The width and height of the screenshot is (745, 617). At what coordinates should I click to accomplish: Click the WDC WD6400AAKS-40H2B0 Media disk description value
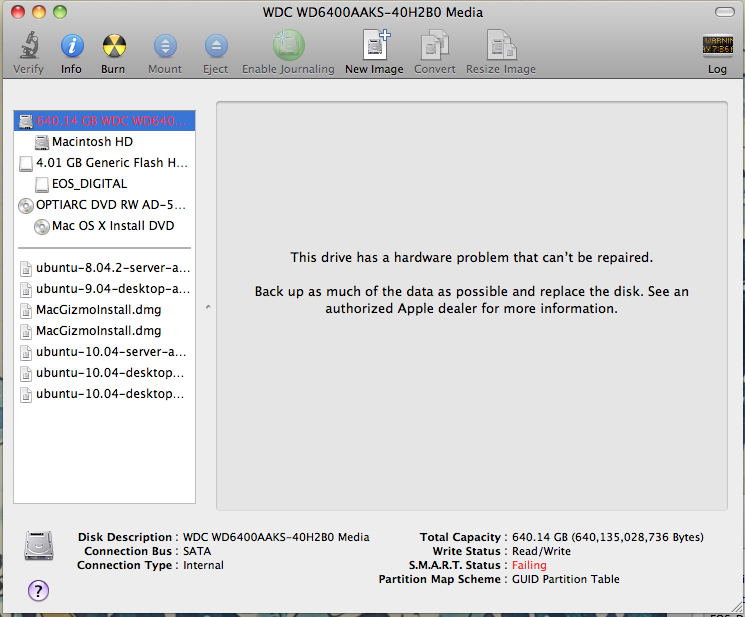pyautogui.click(x=276, y=537)
